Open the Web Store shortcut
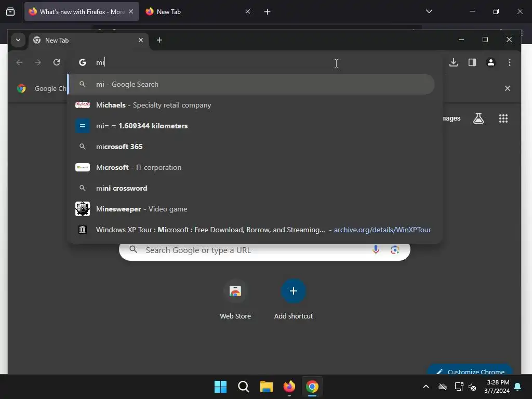This screenshot has height=399, width=532. pos(235,300)
